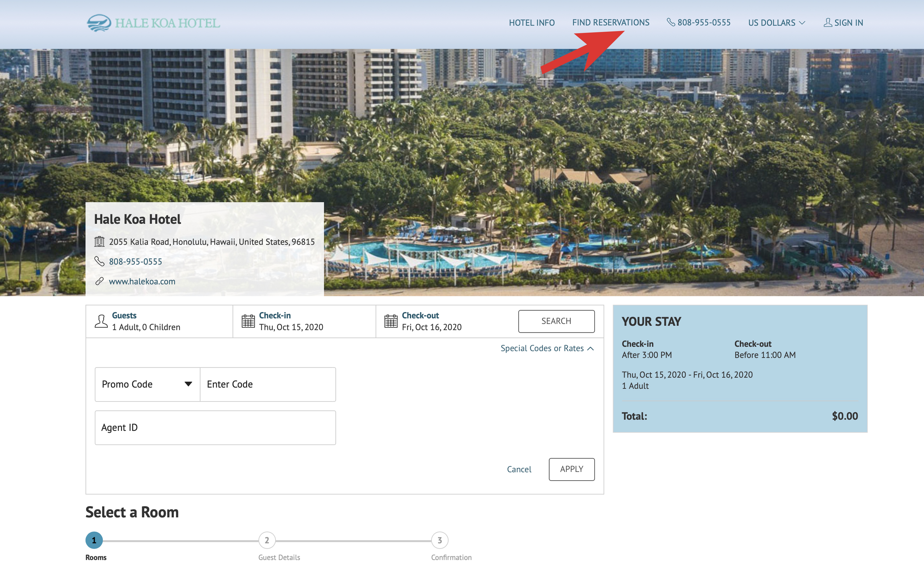Click the Agent ID input field
Viewport: 924px width, 567px height.
coord(214,428)
